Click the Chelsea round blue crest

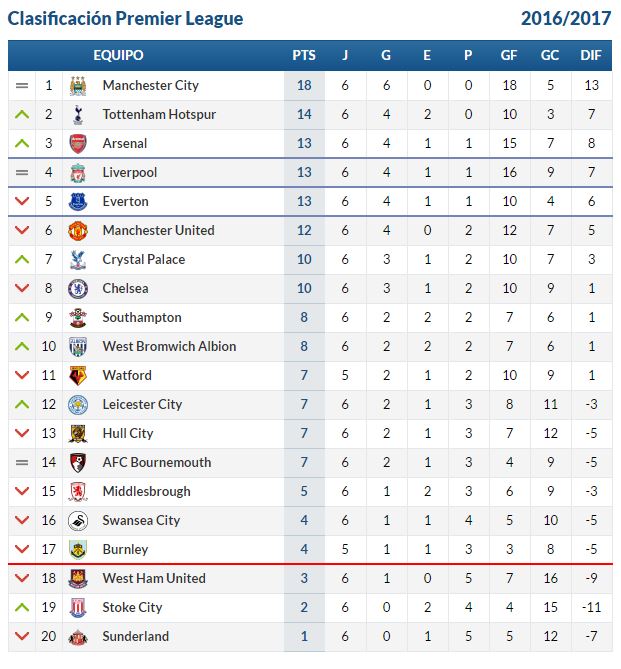78,289
